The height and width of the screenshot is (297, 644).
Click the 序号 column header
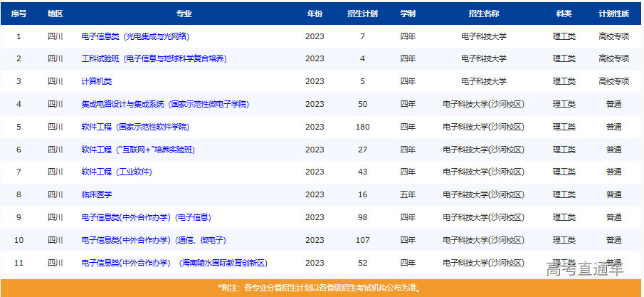pos(19,14)
